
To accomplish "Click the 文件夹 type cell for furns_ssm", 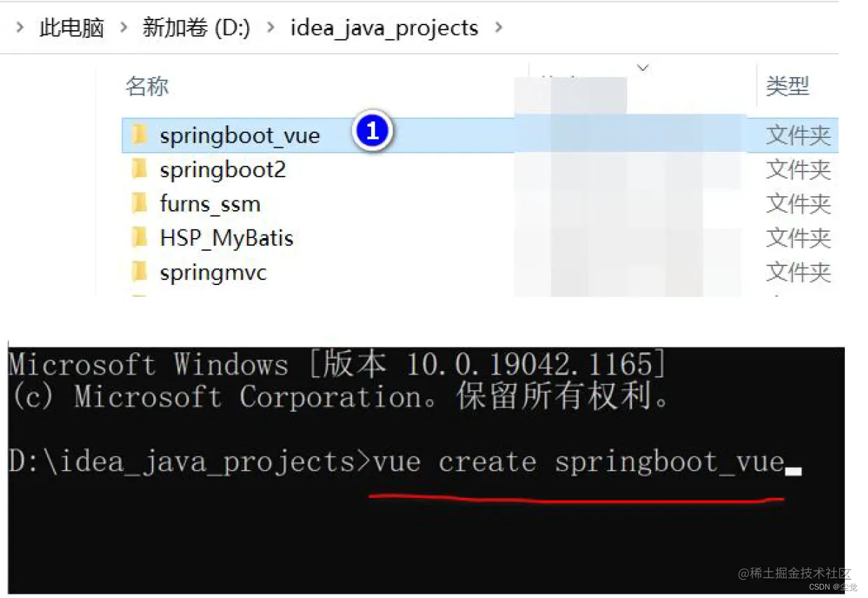I will click(798, 204).
